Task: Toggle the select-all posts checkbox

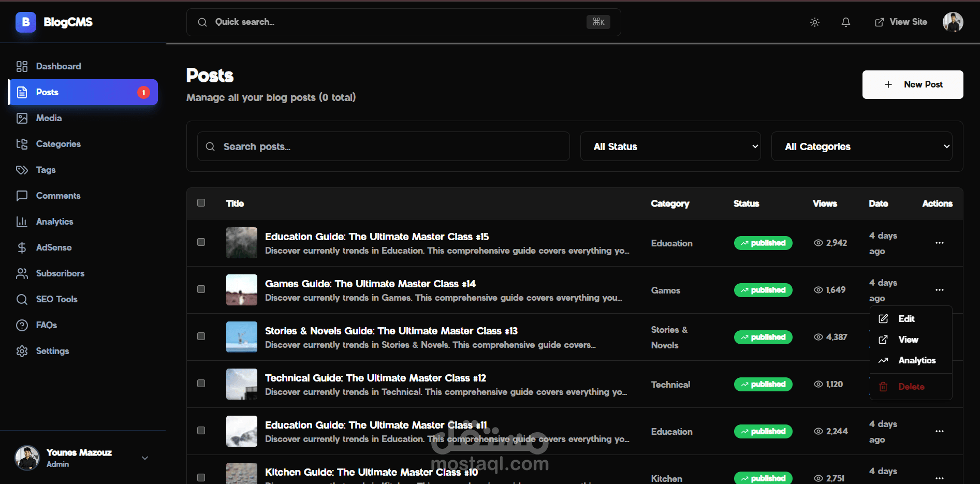Action: point(201,203)
